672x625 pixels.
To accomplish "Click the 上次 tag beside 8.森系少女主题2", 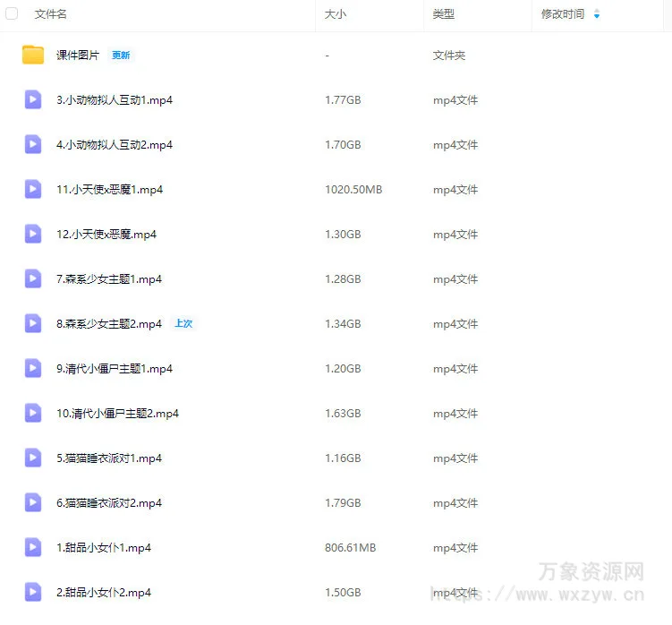I will click(x=183, y=324).
